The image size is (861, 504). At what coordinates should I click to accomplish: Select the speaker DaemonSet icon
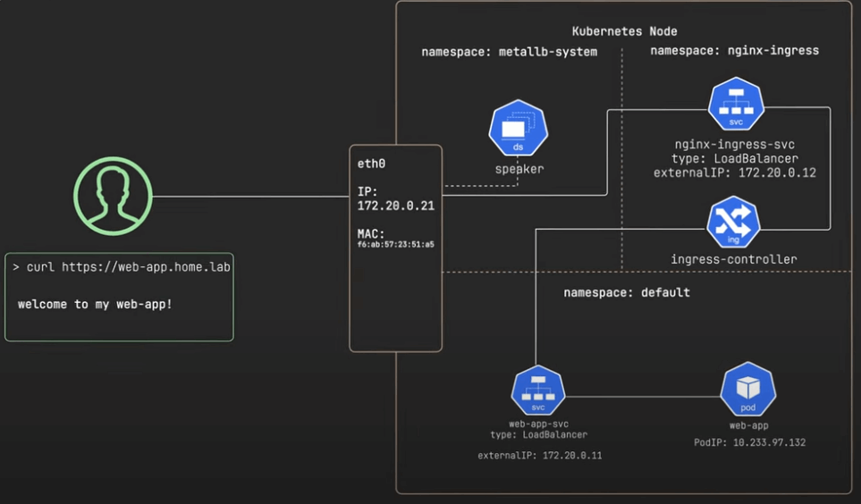click(x=518, y=129)
